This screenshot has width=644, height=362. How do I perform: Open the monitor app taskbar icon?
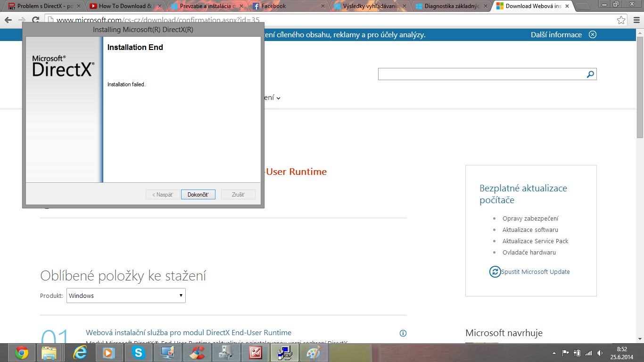coord(167,353)
